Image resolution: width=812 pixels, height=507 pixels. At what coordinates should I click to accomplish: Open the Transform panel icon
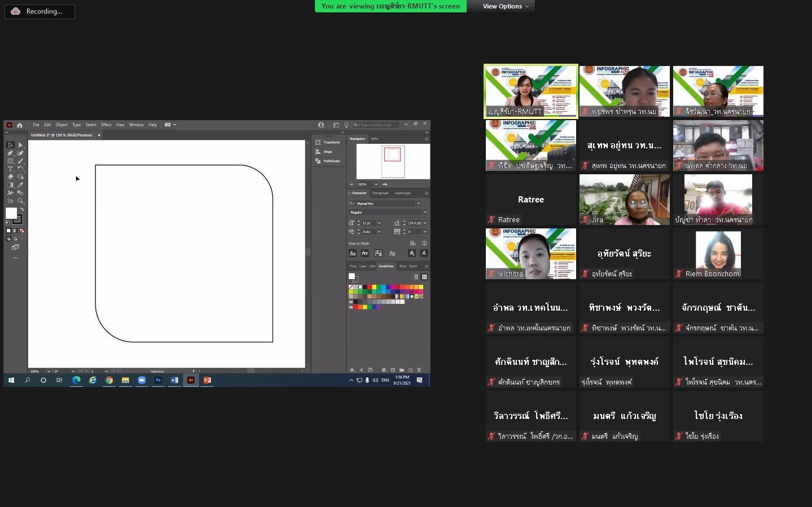point(318,142)
